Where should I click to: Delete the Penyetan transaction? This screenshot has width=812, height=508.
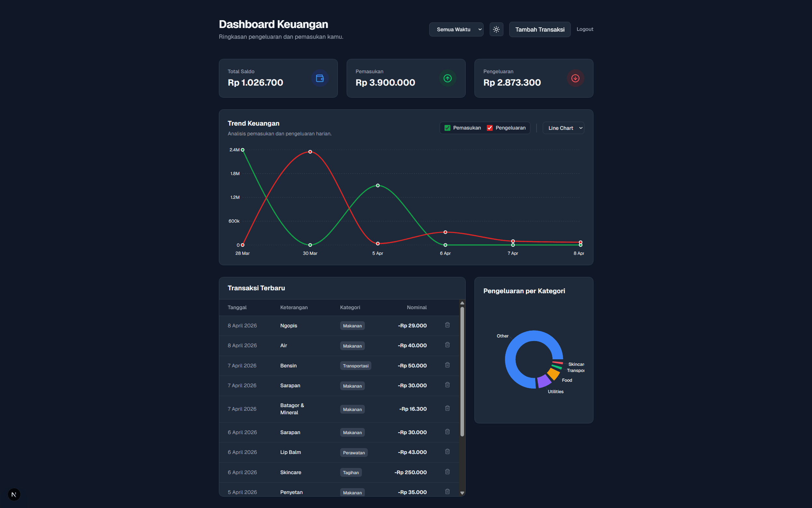tap(447, 491)
